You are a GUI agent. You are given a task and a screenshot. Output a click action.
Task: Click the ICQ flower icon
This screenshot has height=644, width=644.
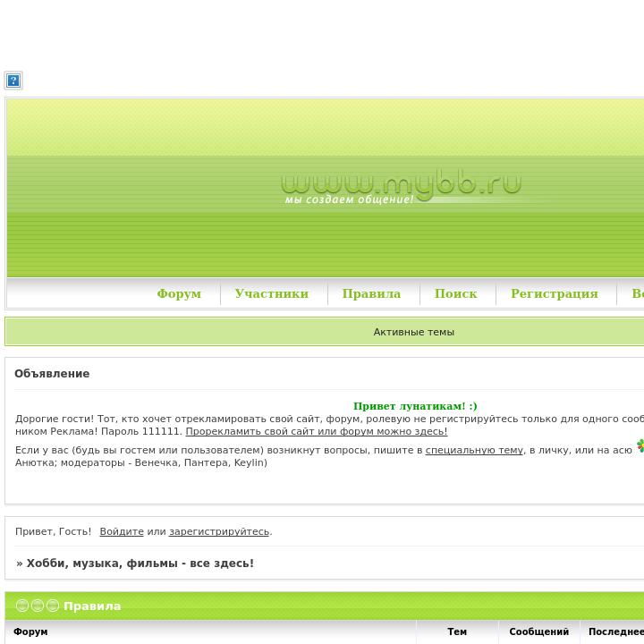(640, 445)
